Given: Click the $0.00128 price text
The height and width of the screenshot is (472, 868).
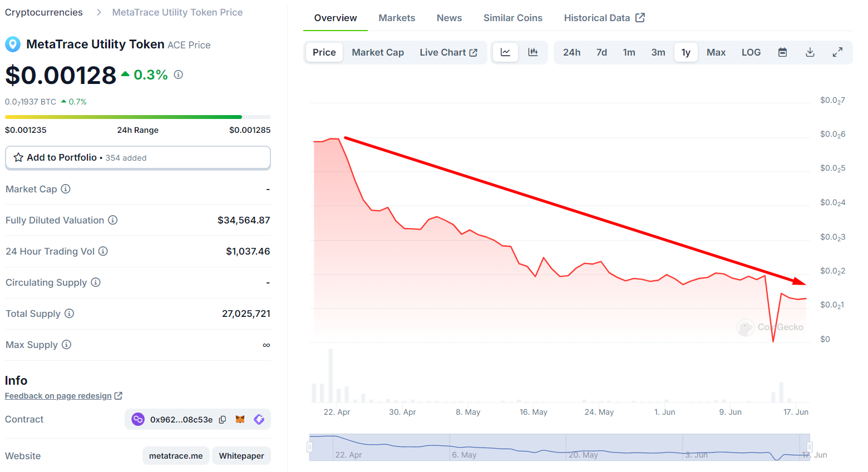Looking at the screenshot, I should [x=61, y=75].
